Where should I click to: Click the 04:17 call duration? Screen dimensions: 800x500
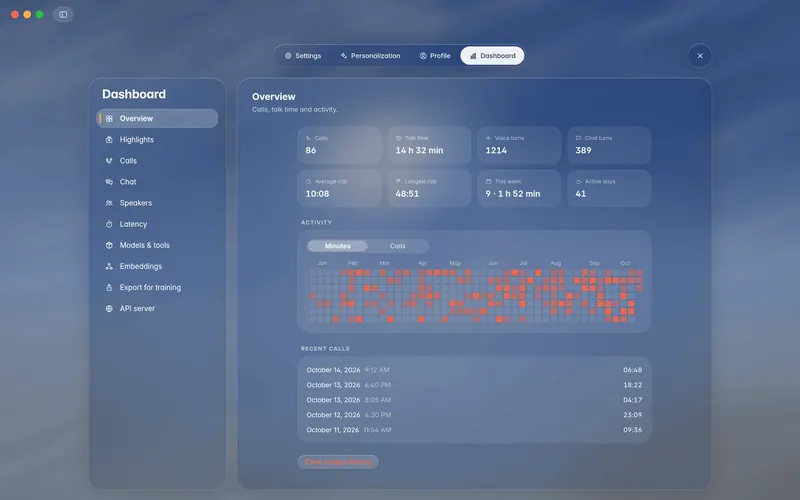point(633,400)
